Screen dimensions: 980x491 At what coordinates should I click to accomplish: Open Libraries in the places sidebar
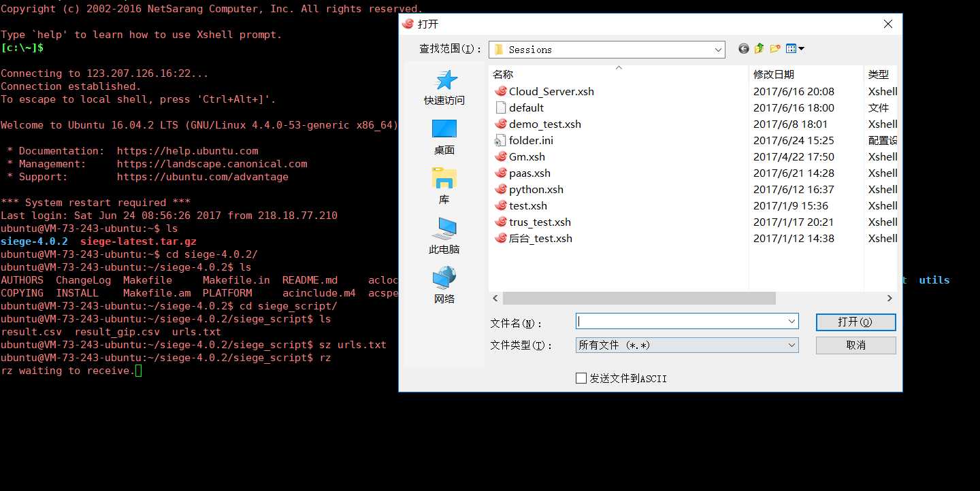click(x=444, y=187)
